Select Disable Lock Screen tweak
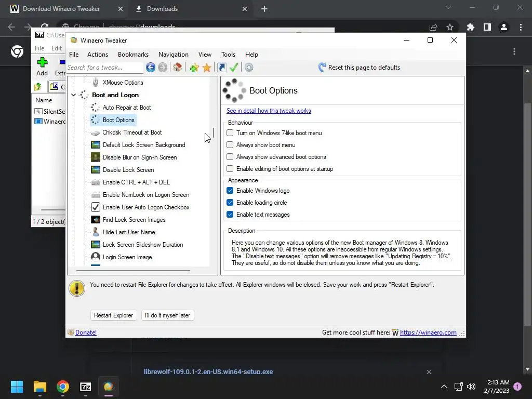This screenshot has height=399, width=532. (x=128, y=170)
